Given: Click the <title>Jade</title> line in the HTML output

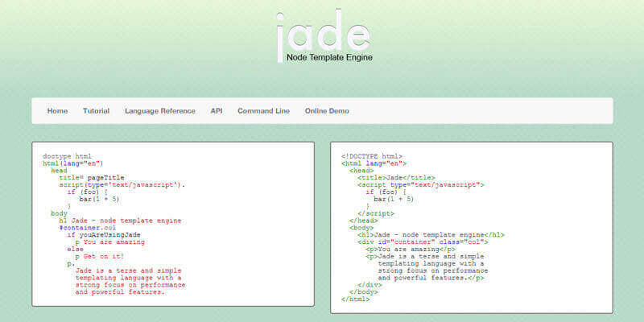Looking at the screenshot, I should (x=396, y=177).
